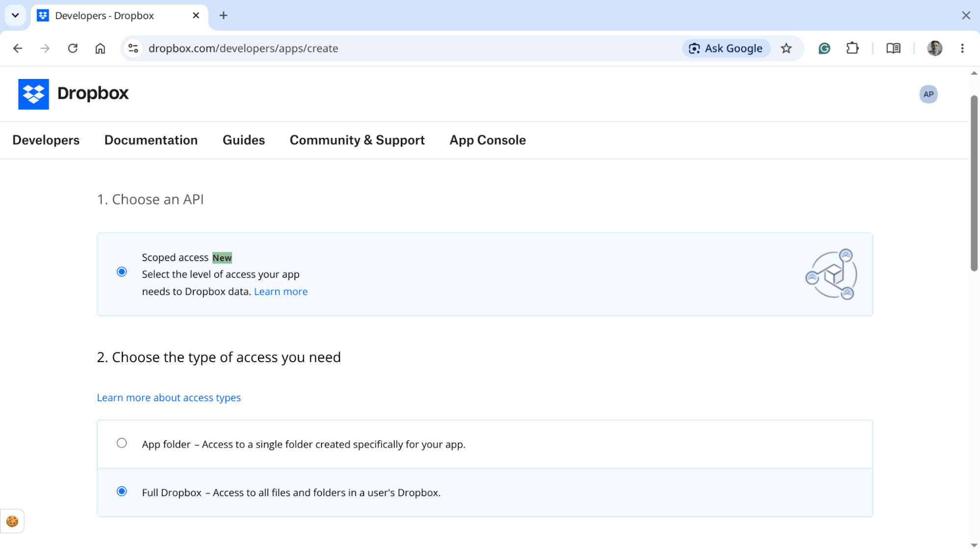Open the AP account avatar menu
The image size is (980, 552).
(x=928, y=94)
